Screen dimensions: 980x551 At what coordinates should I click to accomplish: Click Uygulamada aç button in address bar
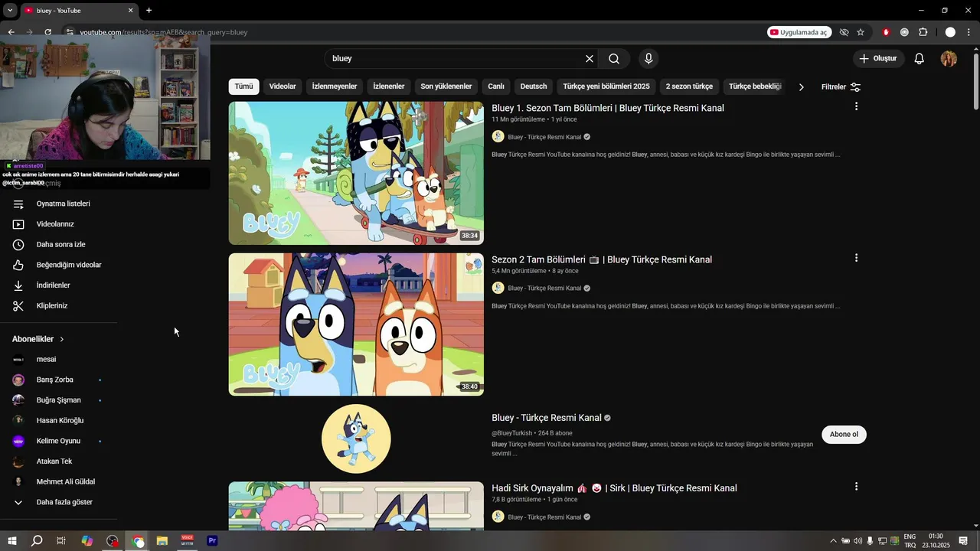tap(799, 32)
